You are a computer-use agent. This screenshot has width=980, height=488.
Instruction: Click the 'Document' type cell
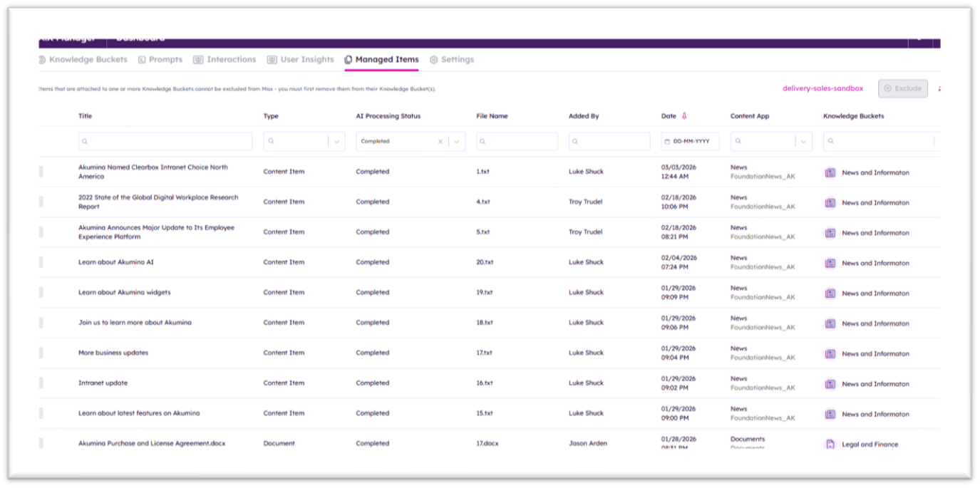tap(279, 443)
